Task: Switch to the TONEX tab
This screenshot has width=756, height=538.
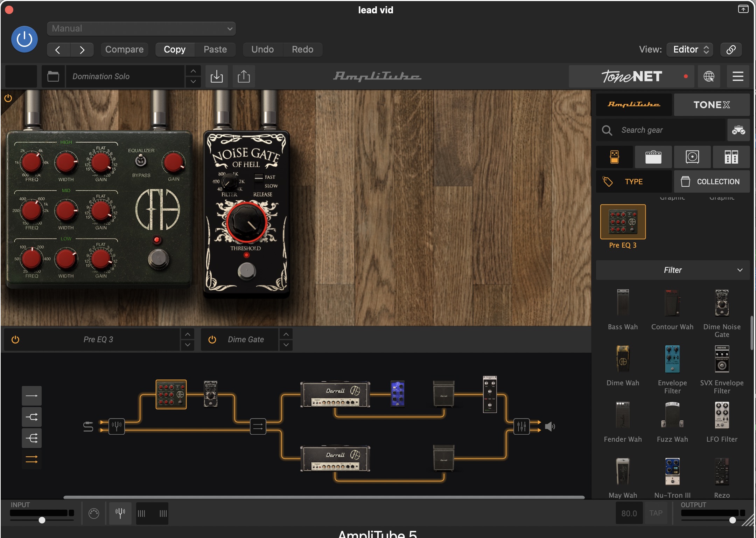Action: click(712, 105)
